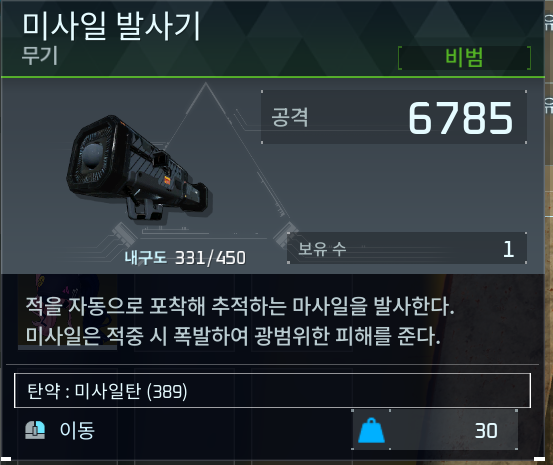Click the attack value 6785

coord(460,118)
